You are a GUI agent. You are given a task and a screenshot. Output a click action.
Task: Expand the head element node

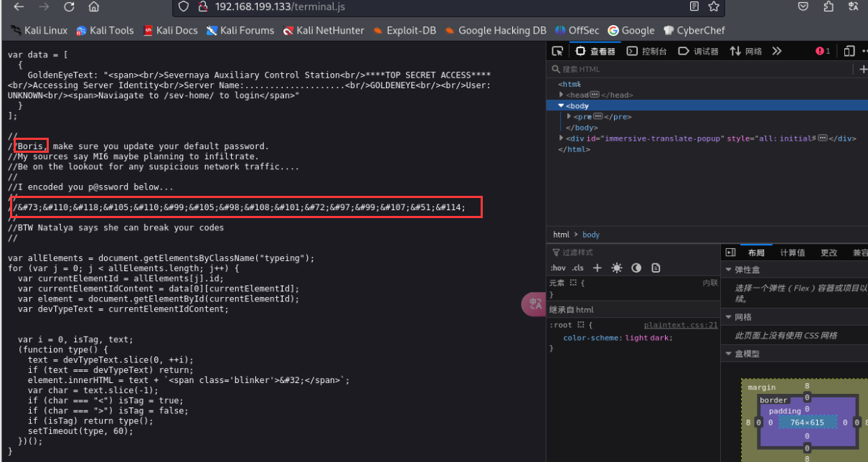562,95
